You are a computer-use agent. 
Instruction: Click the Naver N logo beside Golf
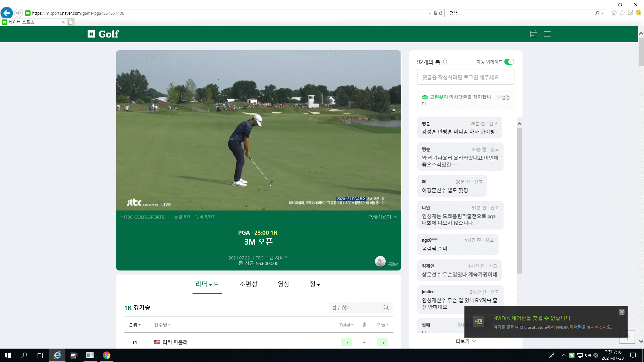click(x=91, y=34)
